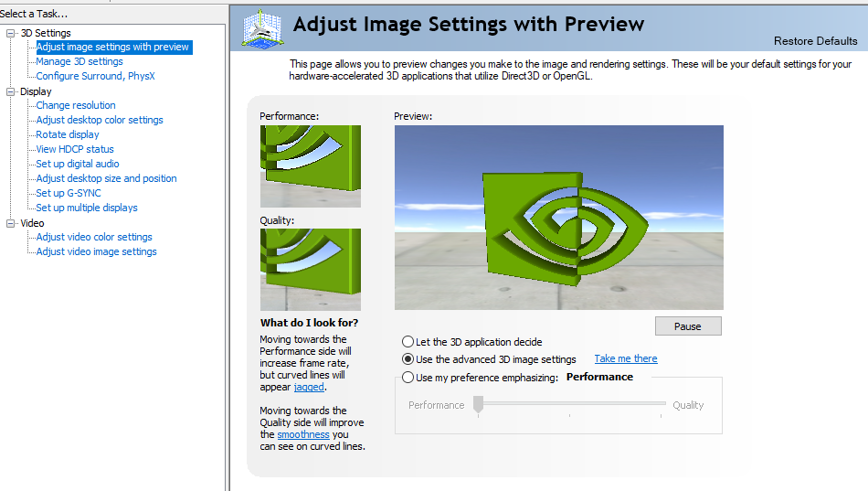The image size is (868, 491).
Task: Open Configure Surround, PhysX page
Action: (95, 76)
